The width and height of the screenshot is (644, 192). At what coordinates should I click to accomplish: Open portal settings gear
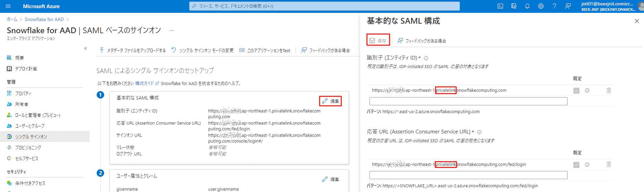click(541, 6)
